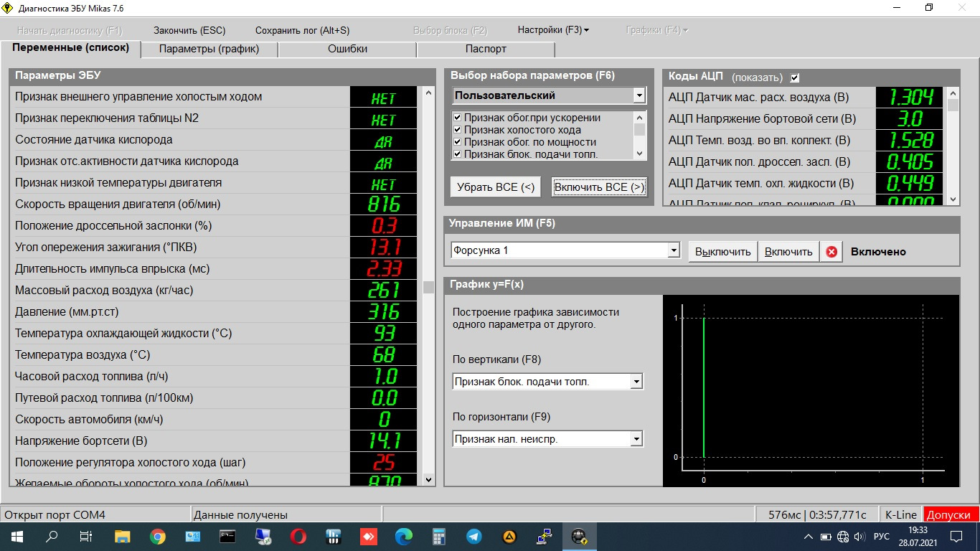Open Microsoft Edge from the taskbar

(404, 536)
